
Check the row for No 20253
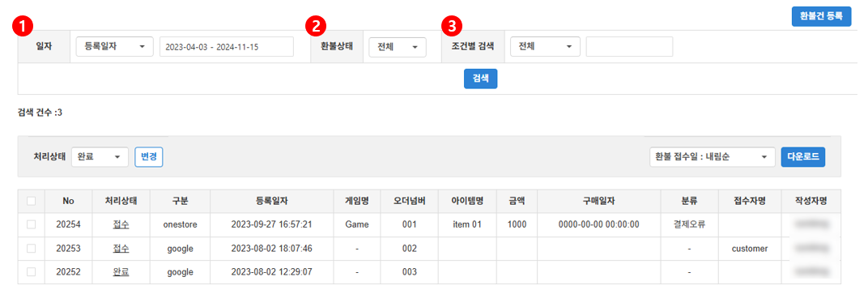[32, 248]
